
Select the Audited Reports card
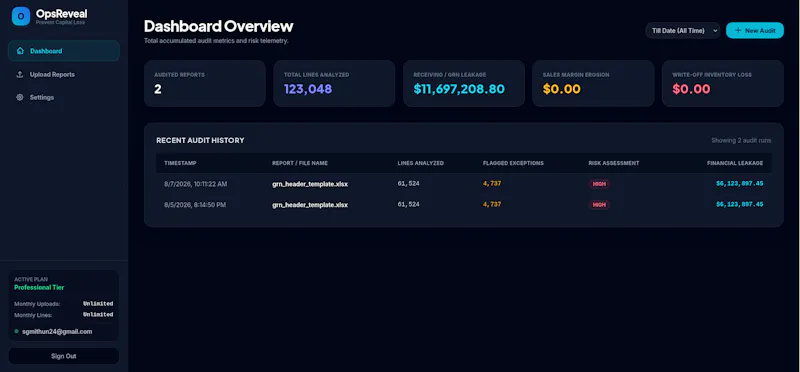point(205,83)
